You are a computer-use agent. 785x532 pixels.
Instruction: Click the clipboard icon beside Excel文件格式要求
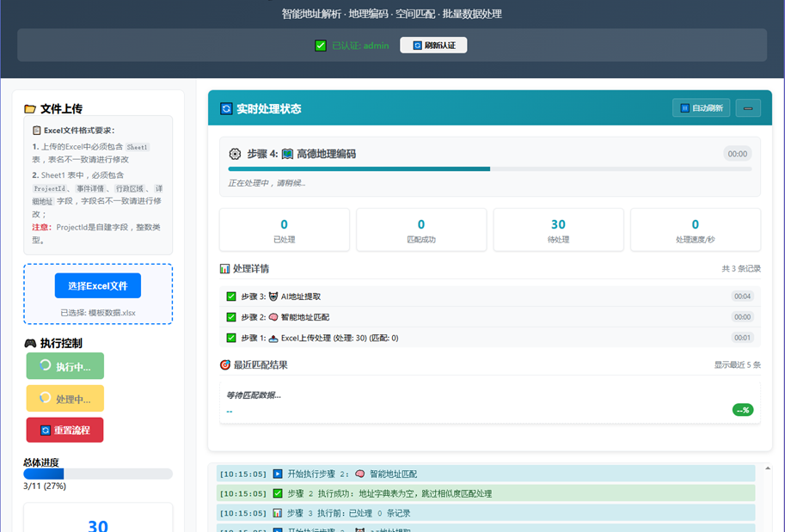tap(36, 131)
